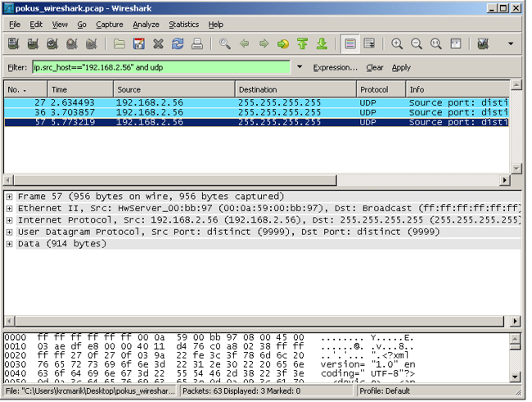Open the Capture menu

109,25
